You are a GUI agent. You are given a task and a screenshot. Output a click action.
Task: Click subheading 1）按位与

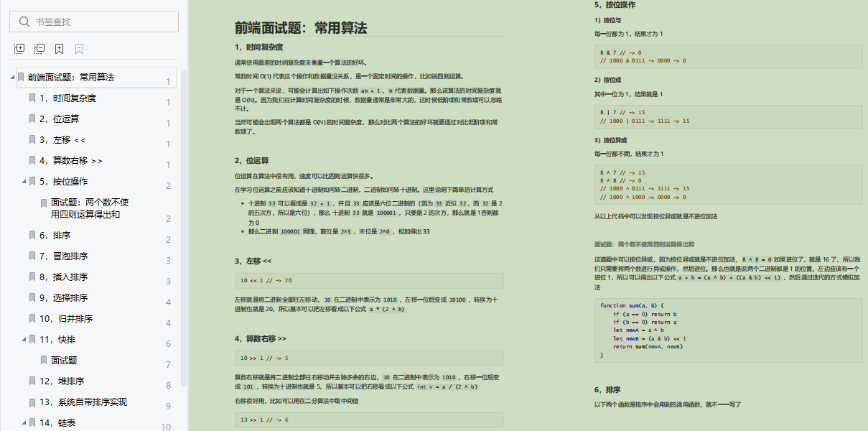point(609,19)
